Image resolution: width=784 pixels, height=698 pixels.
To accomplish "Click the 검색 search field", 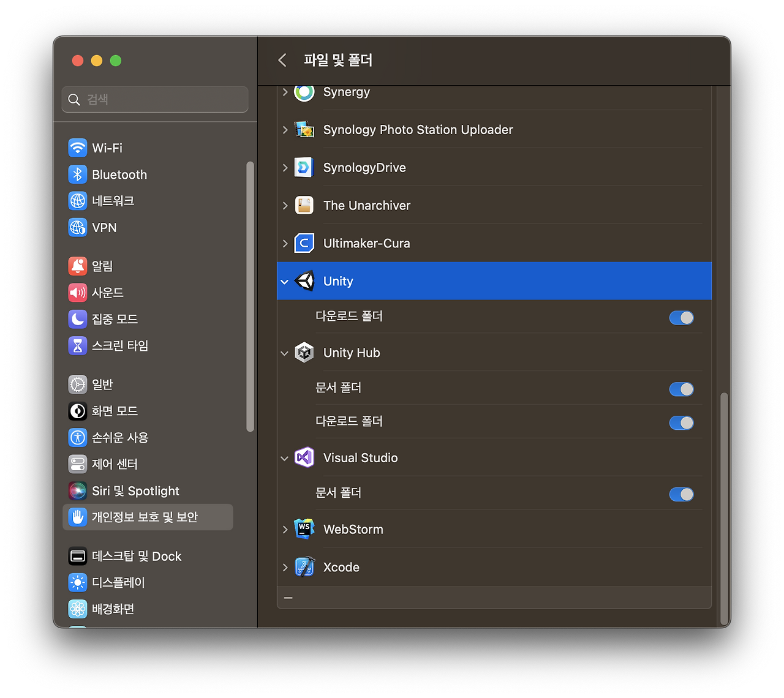I will [x=155, y=99].
